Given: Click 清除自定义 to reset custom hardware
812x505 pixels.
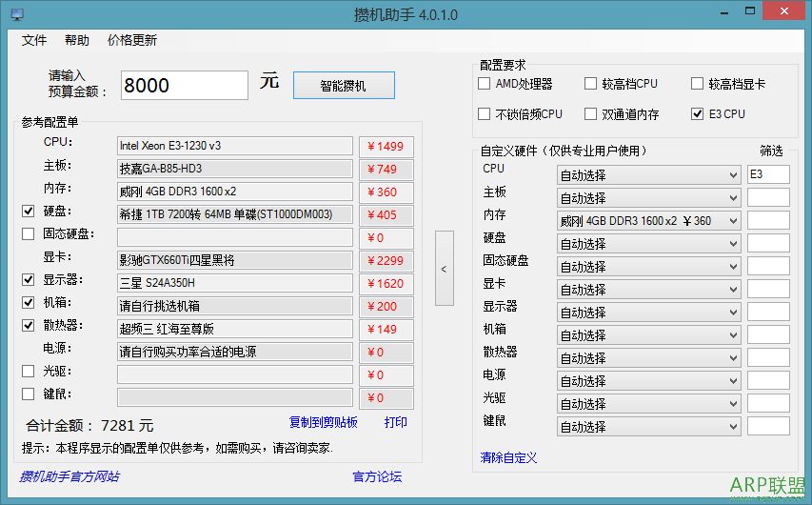Looking at the screenshot, I should pos(509,457).
